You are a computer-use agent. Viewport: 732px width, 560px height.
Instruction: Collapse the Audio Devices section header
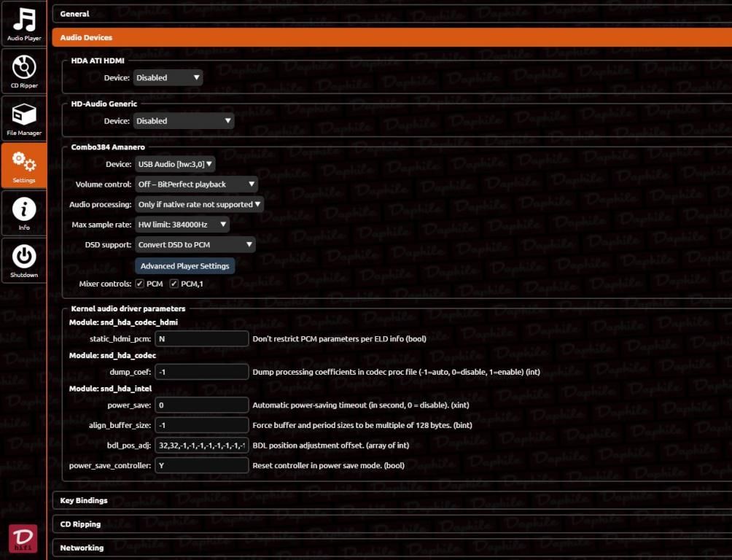click(392, 37)
